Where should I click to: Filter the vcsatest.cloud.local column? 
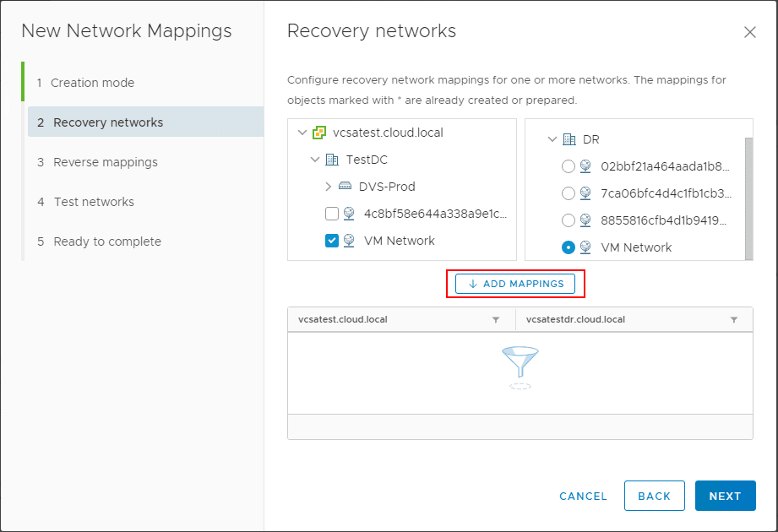point(496,320)
